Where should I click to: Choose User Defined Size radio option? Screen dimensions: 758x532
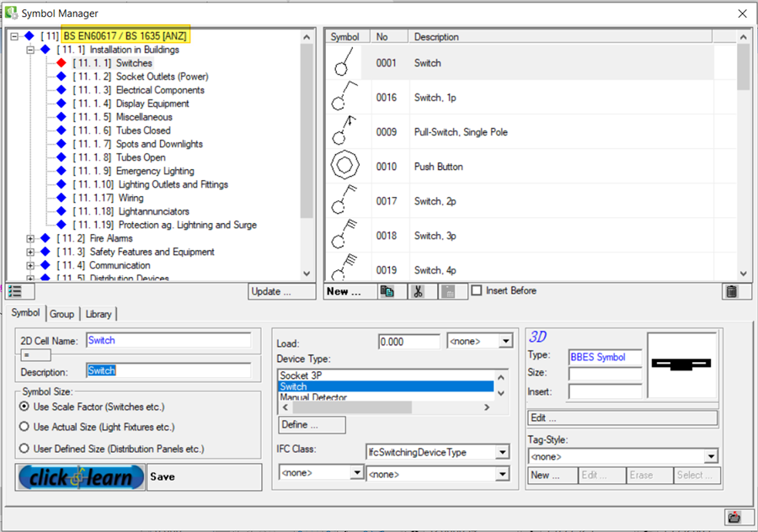point(24,449)
